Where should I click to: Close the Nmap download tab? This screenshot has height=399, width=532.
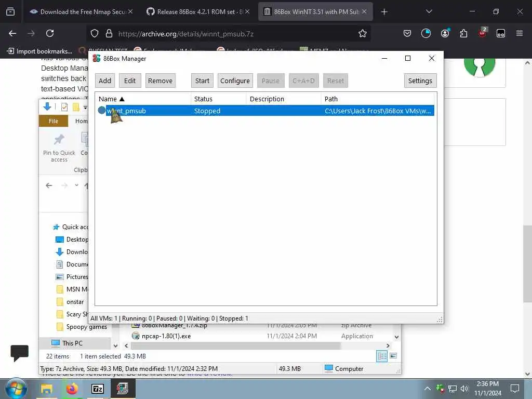[130, 11]
